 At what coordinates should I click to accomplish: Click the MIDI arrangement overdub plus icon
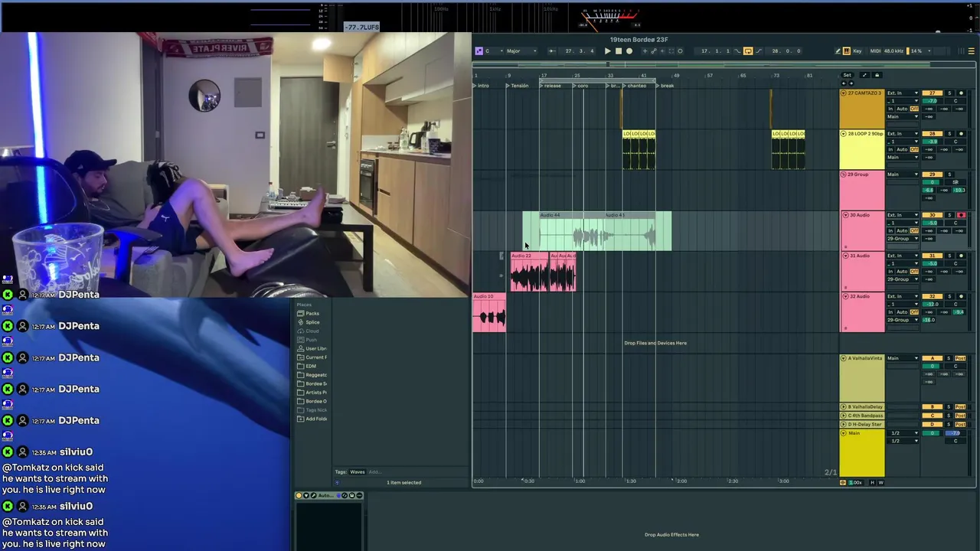coord(645,51)
